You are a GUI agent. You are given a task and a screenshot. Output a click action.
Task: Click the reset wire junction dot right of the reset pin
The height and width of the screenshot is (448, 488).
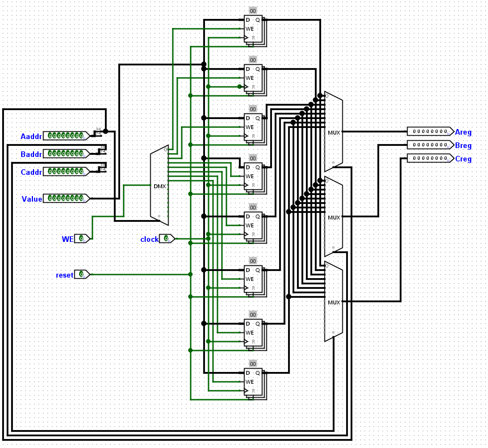[x=190, y=274]
